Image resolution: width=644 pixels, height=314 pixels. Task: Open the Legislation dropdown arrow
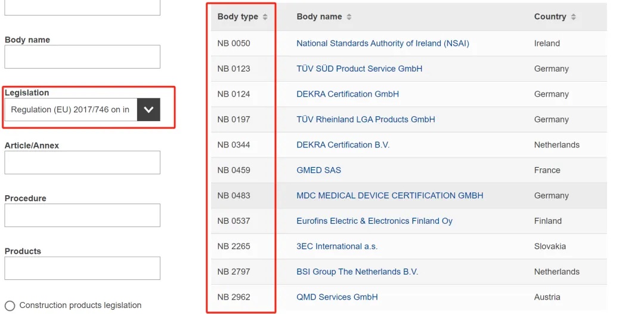[x=148, y=109]
